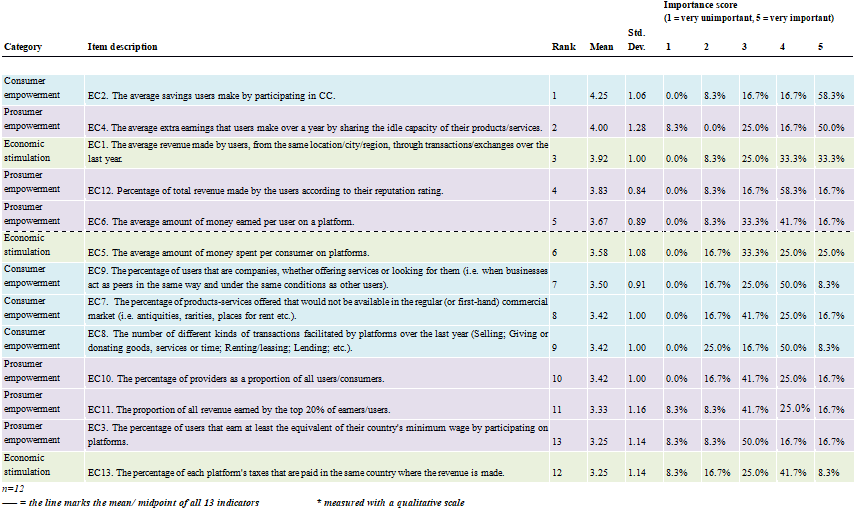Select the EC8 kinds of transactions description
Viewport: 854px width, 510px height.
click(315, 338)
